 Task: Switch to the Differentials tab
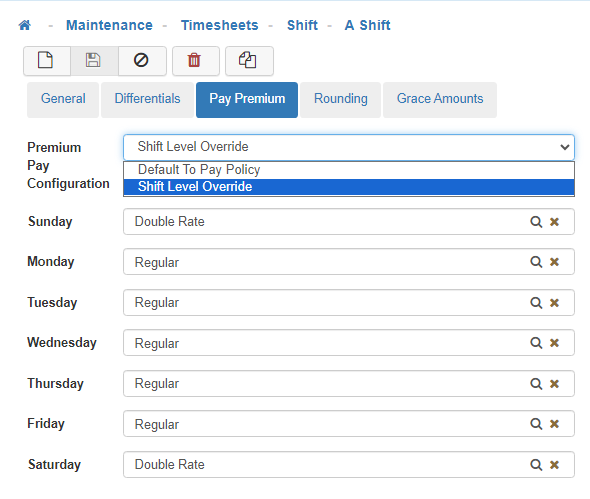click(x=148, y=99)
